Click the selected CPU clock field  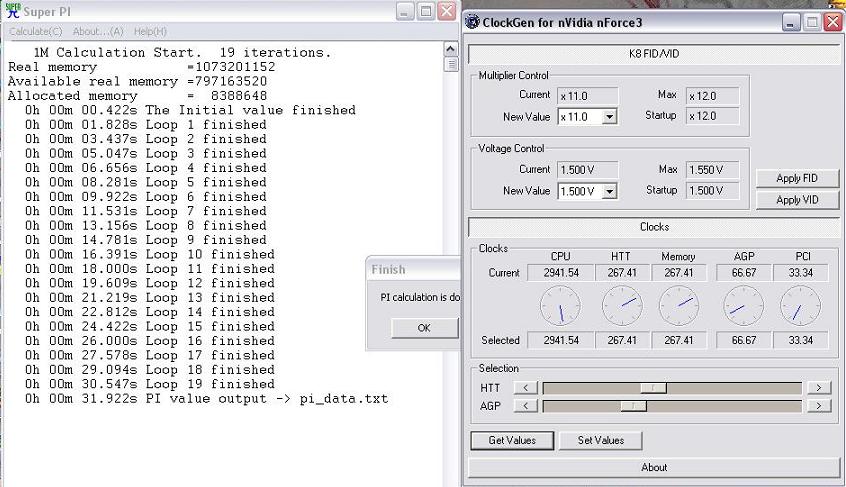coord(561,340)
